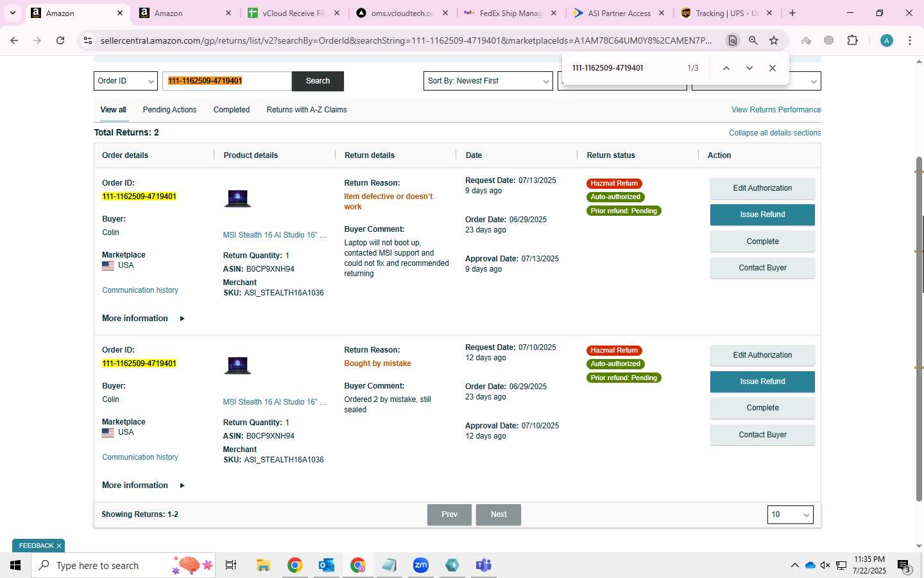This screenshot has height=578, width=924.
Task: Click Issue Refund for defective return
Action: click(762, 215)
